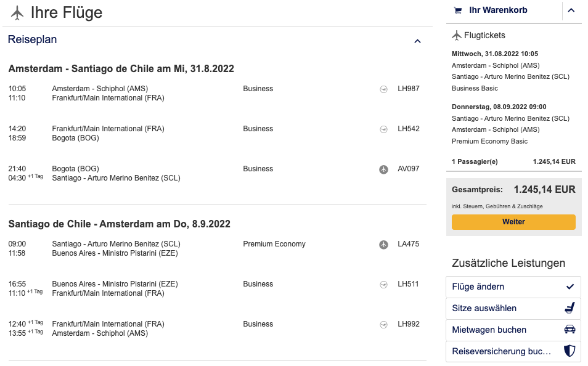This screenshot has height=366, width=588.
Task: Collapse the Reiseplan section
Action: pos(417,41)
